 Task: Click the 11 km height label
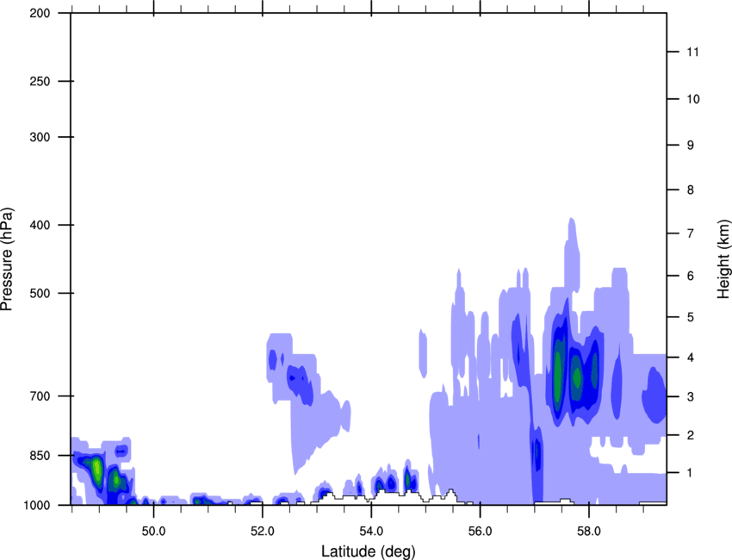(692, 52)
